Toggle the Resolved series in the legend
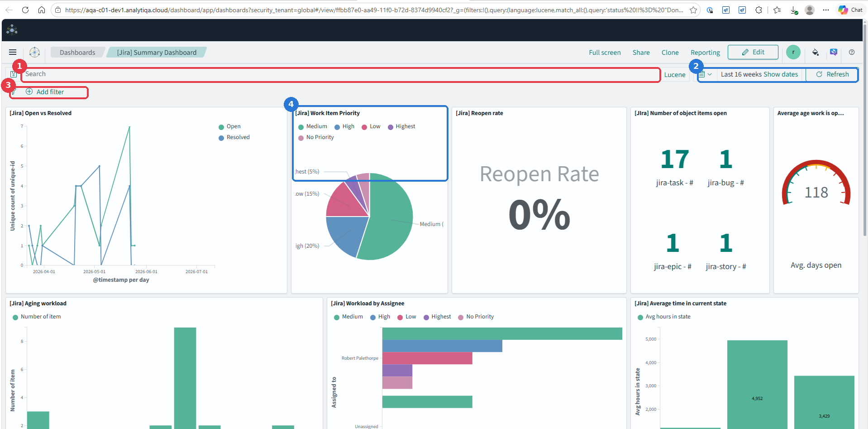The image size is (868, 429). [x=234, y=137]
